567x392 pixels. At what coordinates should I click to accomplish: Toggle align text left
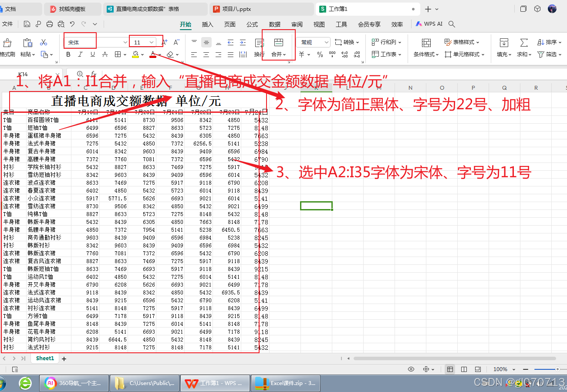[194, 54]
